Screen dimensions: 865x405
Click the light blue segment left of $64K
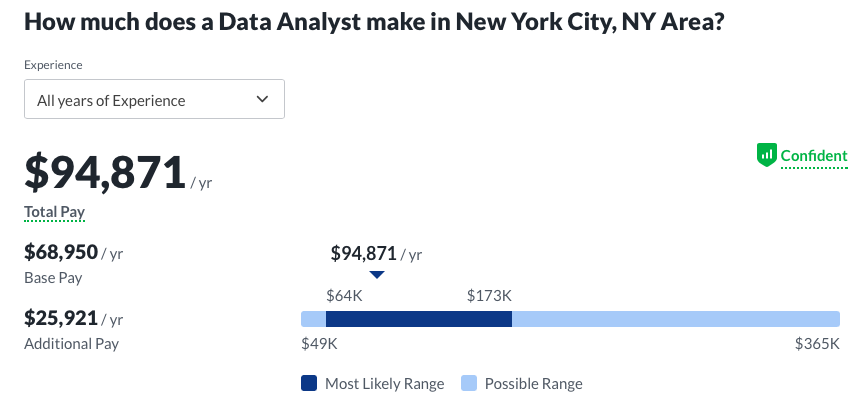pos(313,319)
